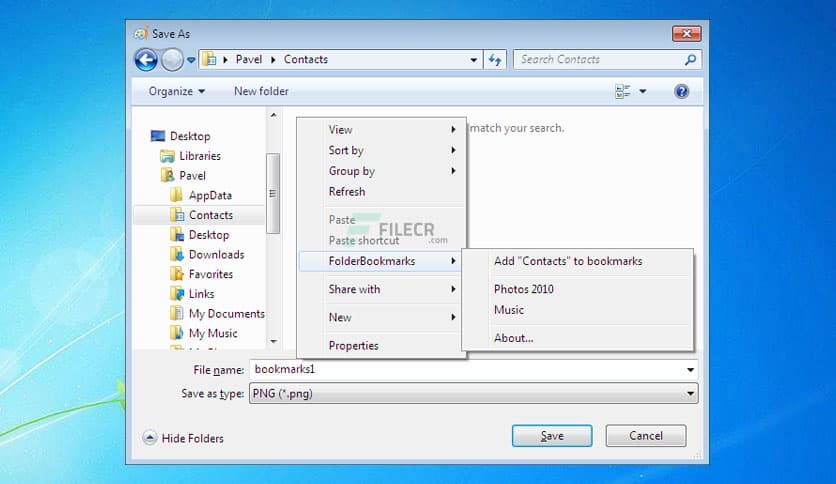
Task: Click the Desktop monitor icon in tree
Action: (158, 136)
